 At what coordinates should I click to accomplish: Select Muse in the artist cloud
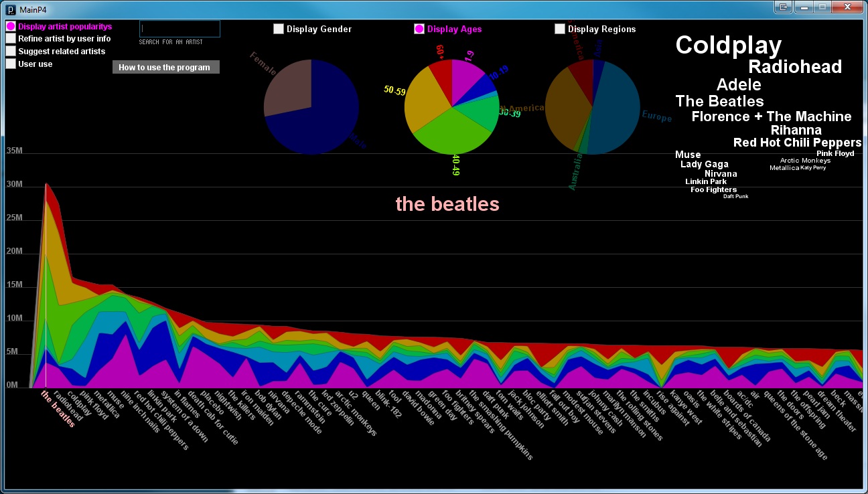click(x=688, y=155)
